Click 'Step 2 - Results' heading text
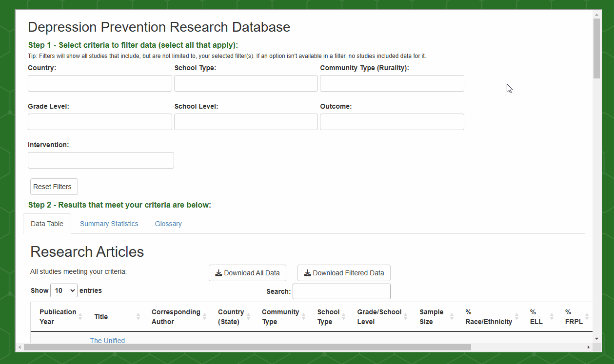This screenshot has height=364, width=614. point(119,205)
